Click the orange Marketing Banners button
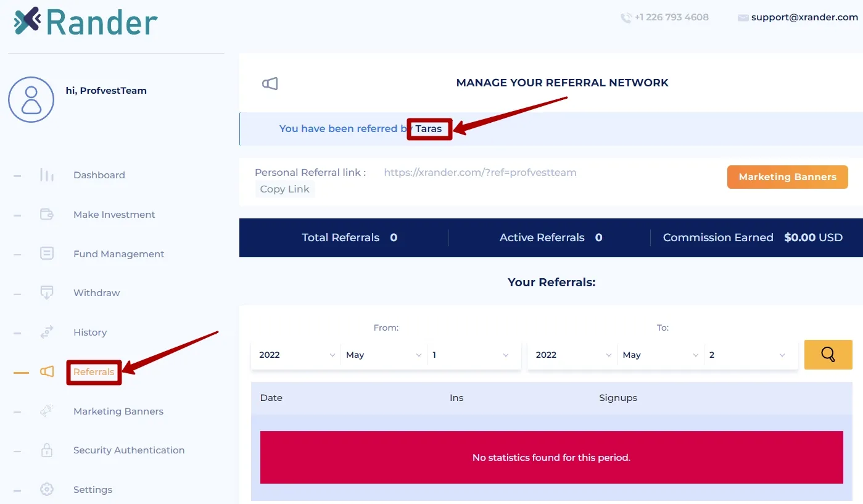The image size is (863, 504). (788, 177)
